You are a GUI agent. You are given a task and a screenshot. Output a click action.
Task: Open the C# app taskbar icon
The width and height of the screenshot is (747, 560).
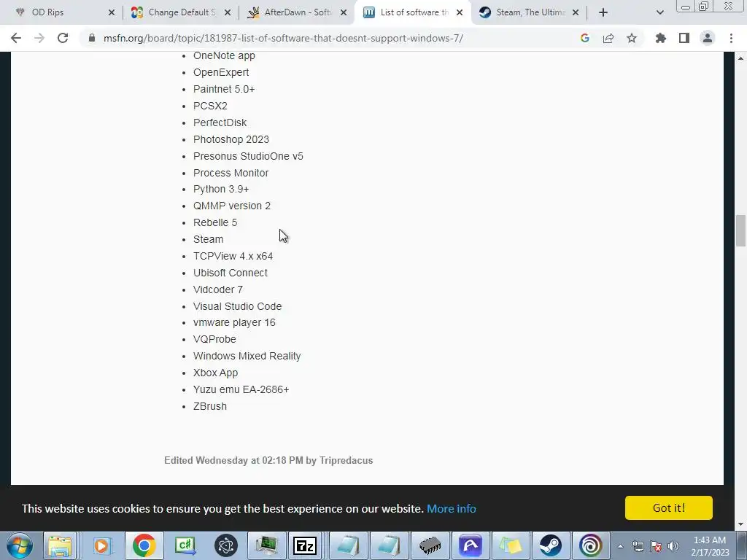pyautogui.click(x=185, y=545)
